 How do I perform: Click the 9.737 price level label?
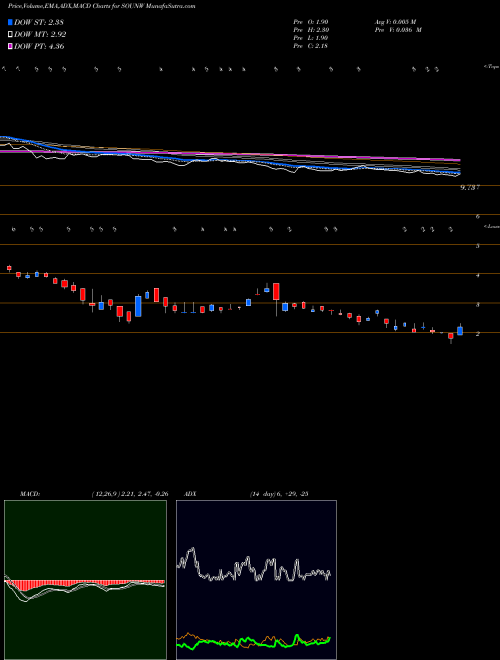pyautogui.click(x=470, y=188)
